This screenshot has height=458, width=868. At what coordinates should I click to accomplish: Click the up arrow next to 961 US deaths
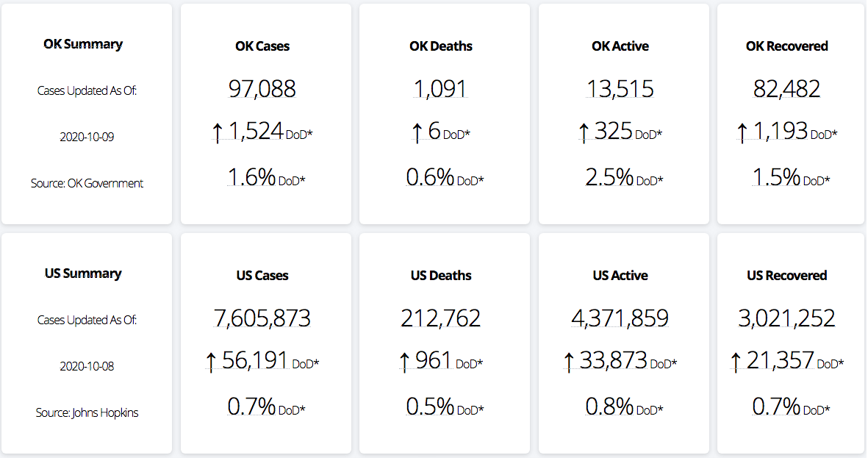click(403, 362)
